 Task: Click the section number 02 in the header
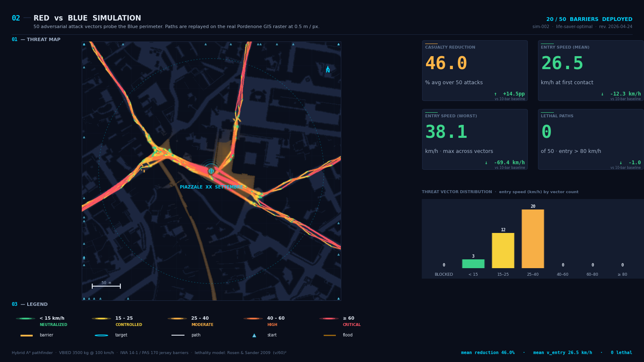16,18
